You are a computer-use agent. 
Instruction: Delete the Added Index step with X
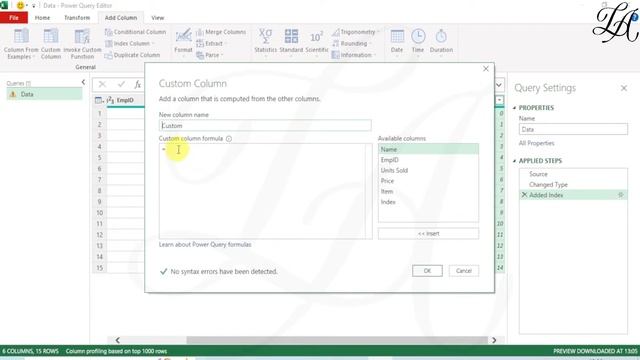[x=524, y=195]
